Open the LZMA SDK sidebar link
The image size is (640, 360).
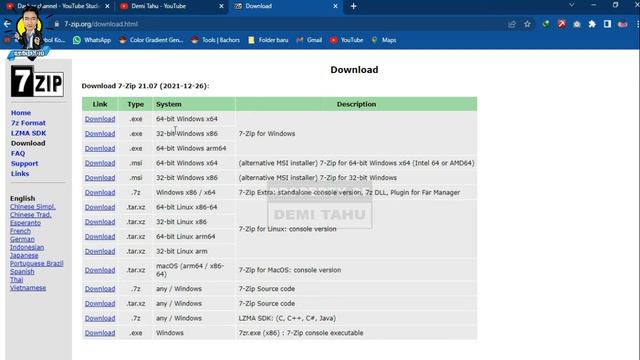coord(29,133)
